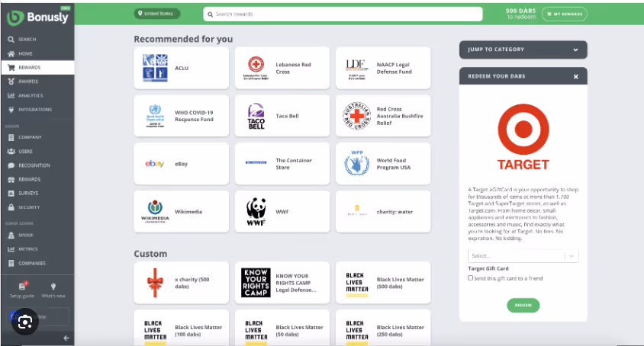Select Black Lives Matter (50 dabs)

click(282, 328)
